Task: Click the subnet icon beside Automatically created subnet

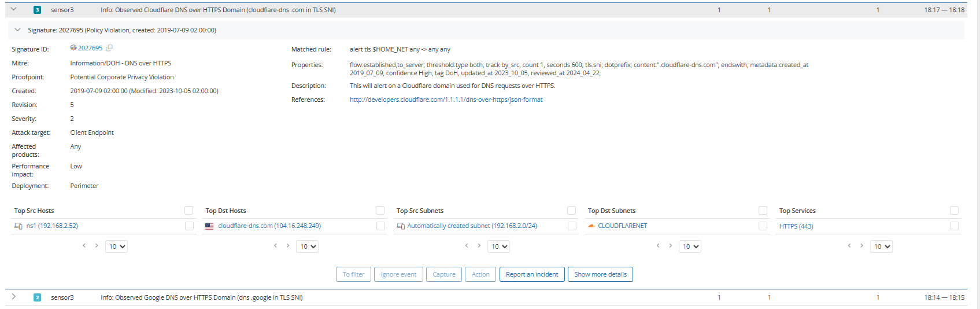Action: pyautogui.click(x=401, y=226)
